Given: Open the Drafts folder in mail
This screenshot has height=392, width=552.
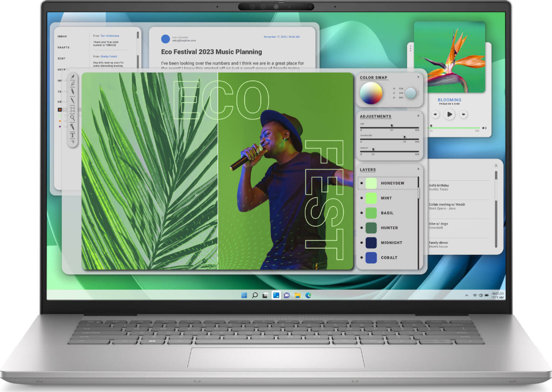Looking at the screenshot, I should pos(63,48).
